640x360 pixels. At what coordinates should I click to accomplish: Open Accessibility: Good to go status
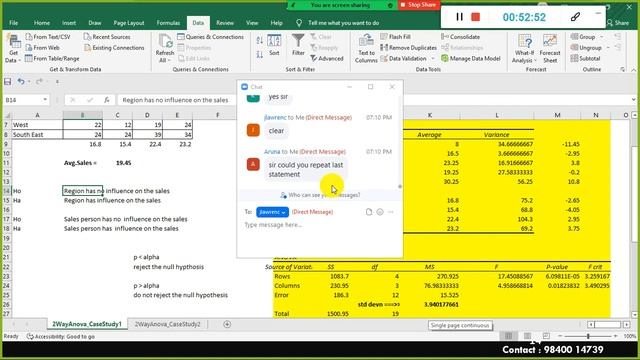click(61, 336)
